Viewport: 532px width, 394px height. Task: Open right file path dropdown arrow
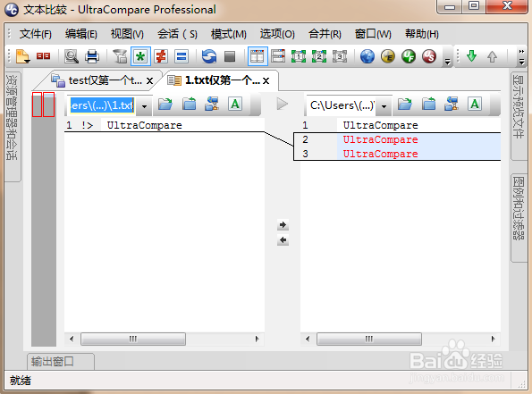point(384,106)
